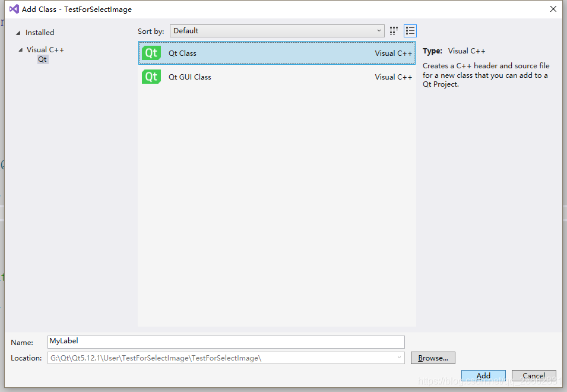The image size is (567, 392).
Task: Open the Location path dropdown arrow
Action: coord(399,358)
